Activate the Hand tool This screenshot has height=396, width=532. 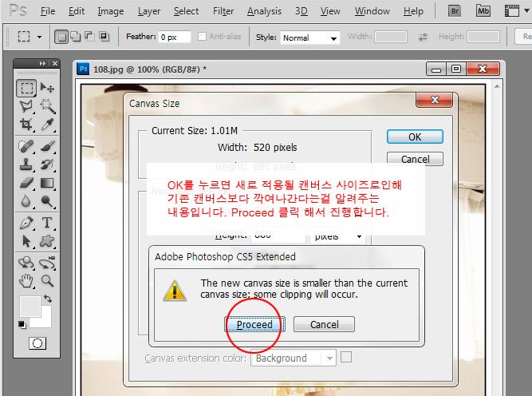(x=26, y=281)
